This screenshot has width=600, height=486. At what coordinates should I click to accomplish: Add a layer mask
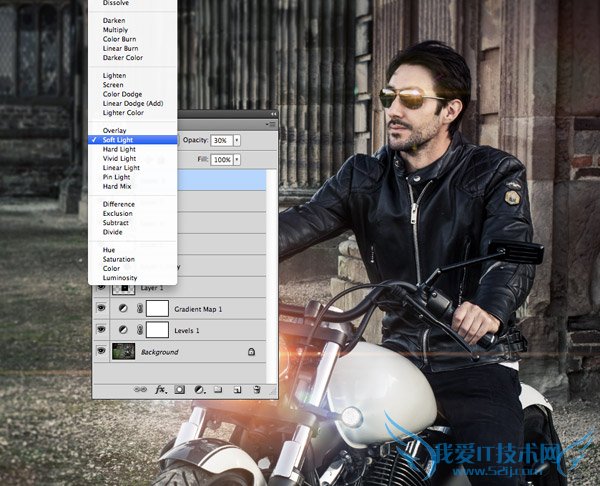179,390
